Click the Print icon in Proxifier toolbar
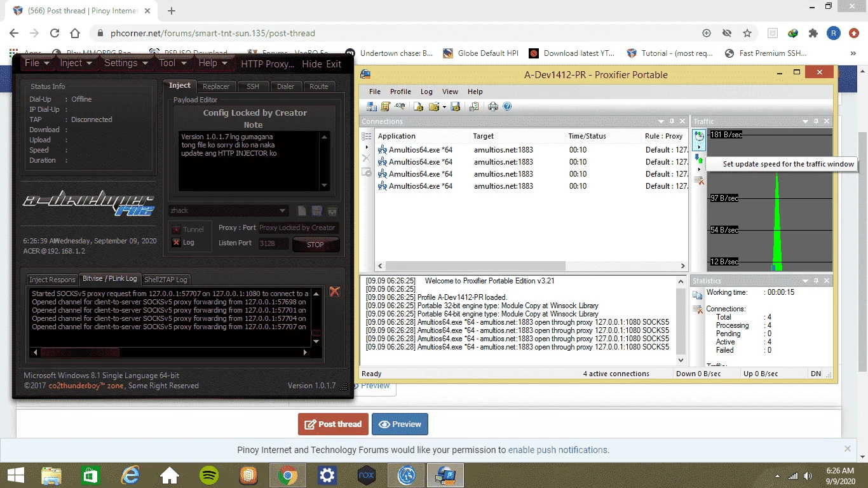The height and width of the screenshot is (488, 868). [493, 107]
